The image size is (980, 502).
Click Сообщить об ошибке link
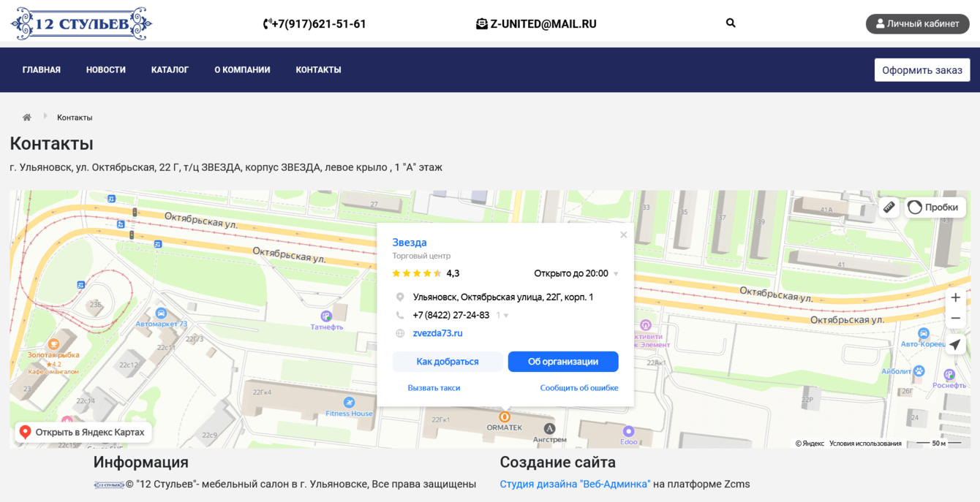click(579, 388)
